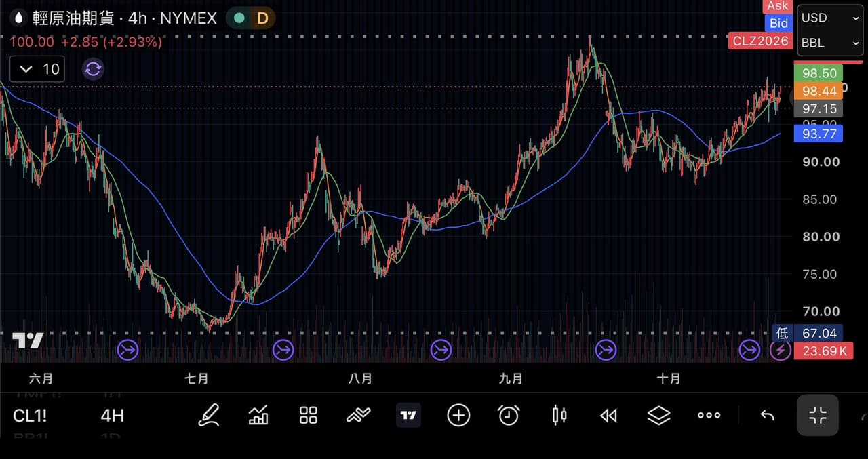Create an alert with the alarm clock icon

click(509, 415)
